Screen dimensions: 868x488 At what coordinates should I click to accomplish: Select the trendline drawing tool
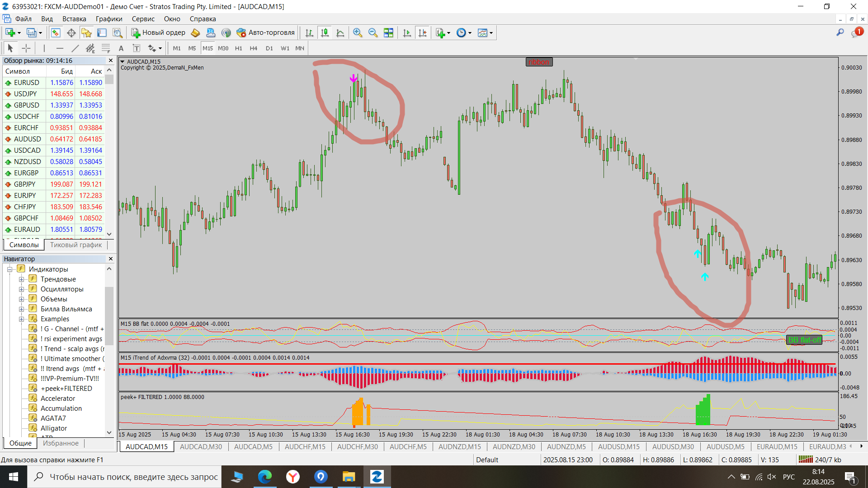coord(75,48)
